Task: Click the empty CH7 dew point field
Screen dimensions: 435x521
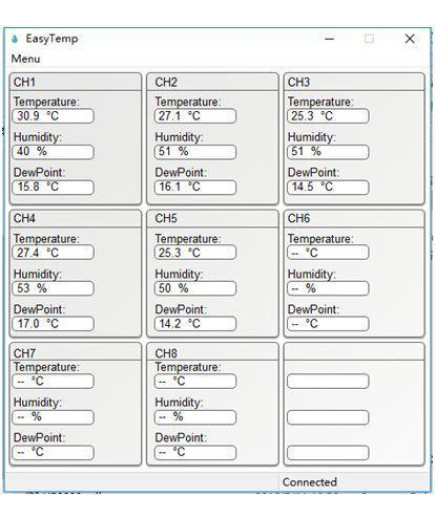Action: pyautogui.click(x=53, y=452)
